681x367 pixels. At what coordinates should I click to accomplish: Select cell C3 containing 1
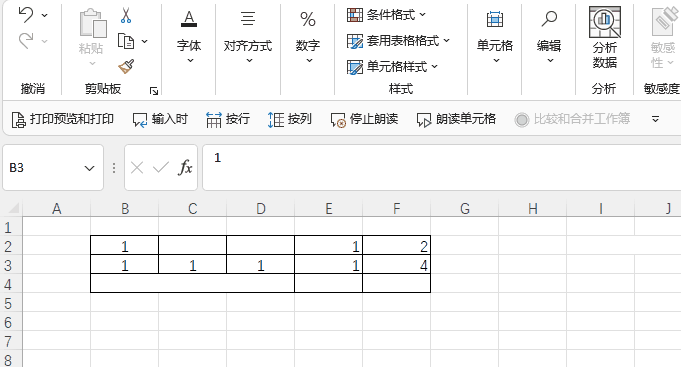192,265
